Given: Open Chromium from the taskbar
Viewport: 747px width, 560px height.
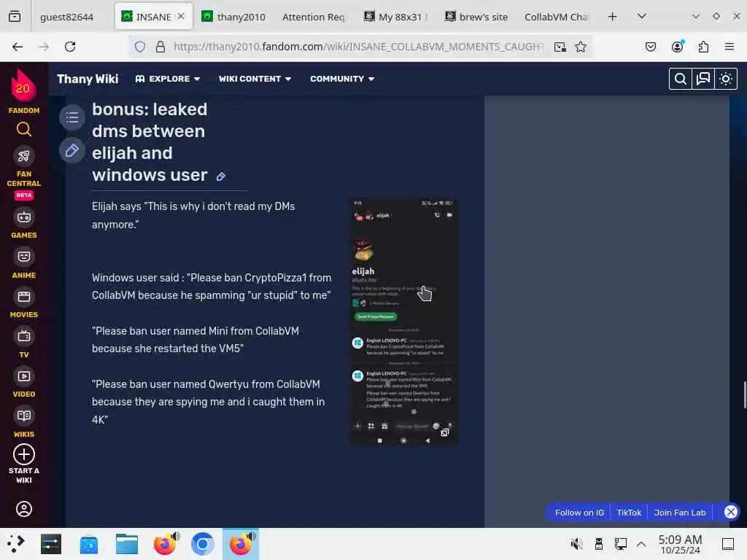Looking at the screenshot, I should 203,544.
